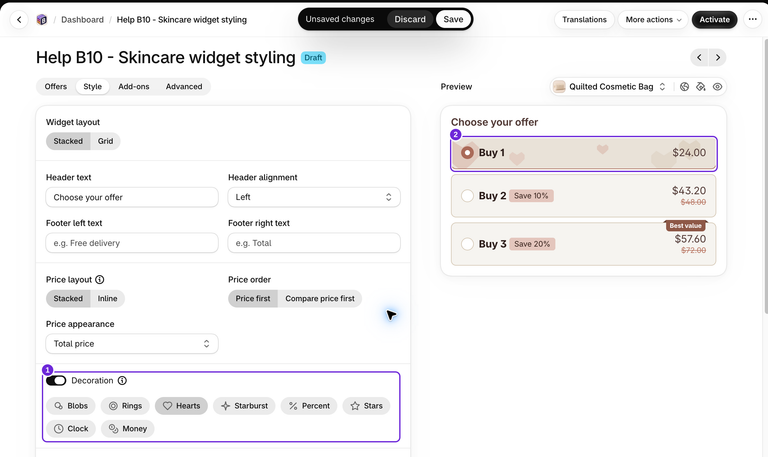Open the Dashboard breadcrumb link
Viewport: 768px width, 457px height.
[x=82, y=20]
